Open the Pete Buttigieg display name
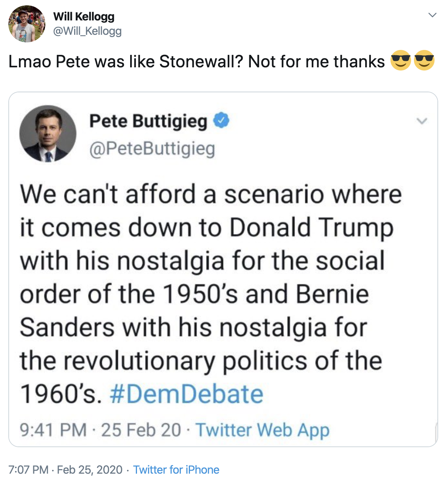Screen dimensions: 448x485 [x=148, y=121]
